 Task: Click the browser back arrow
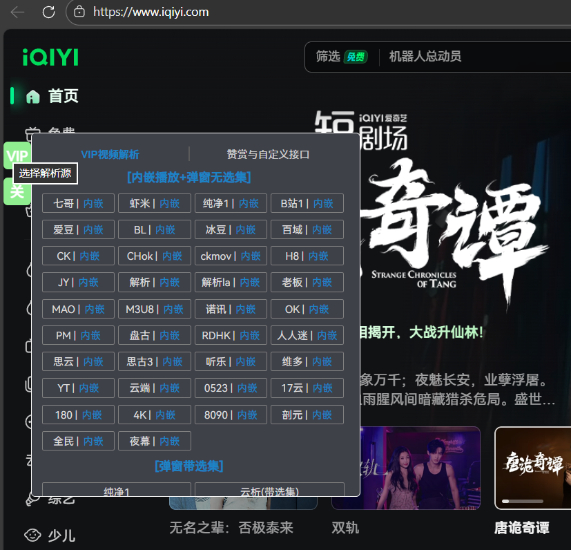click(x=17, y=12)
